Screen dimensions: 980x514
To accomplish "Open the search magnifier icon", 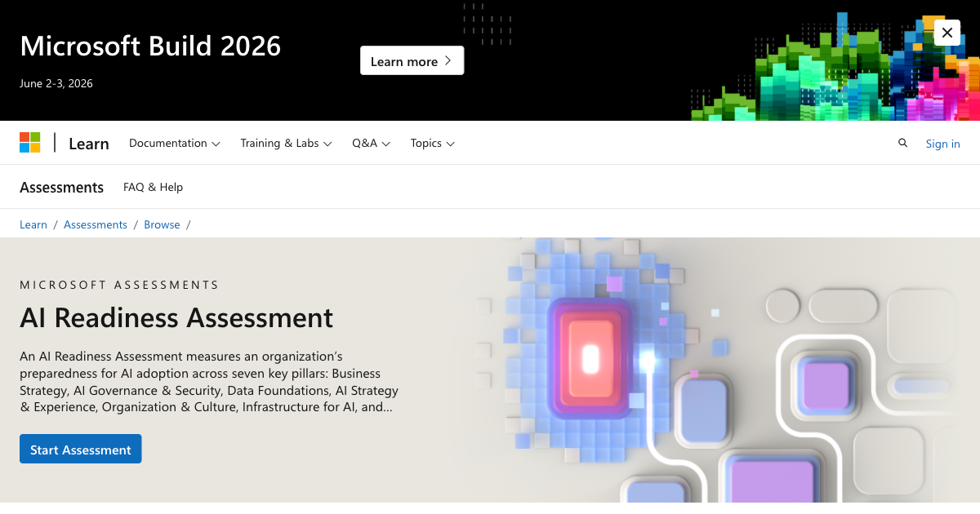I will [902, 143].
